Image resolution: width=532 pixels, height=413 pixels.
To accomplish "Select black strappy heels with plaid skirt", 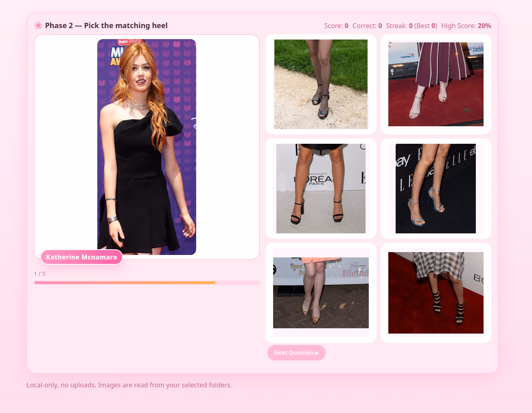I will click(436, 293).
